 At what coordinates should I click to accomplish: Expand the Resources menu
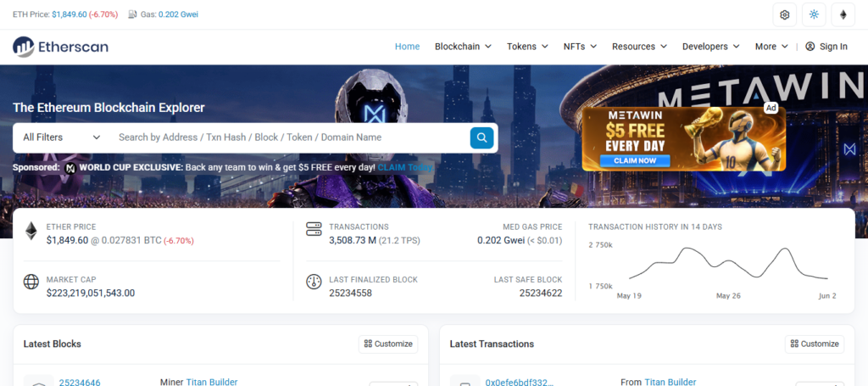[x=639, y=47]
